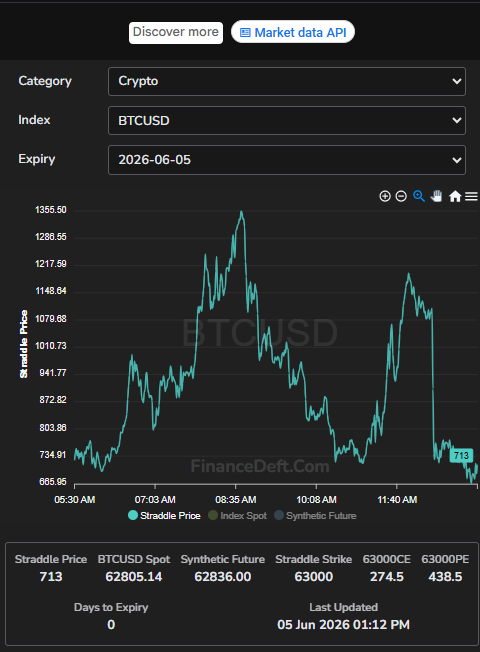Click the 08:35 AM x-axis label

[x=235, y=499]
